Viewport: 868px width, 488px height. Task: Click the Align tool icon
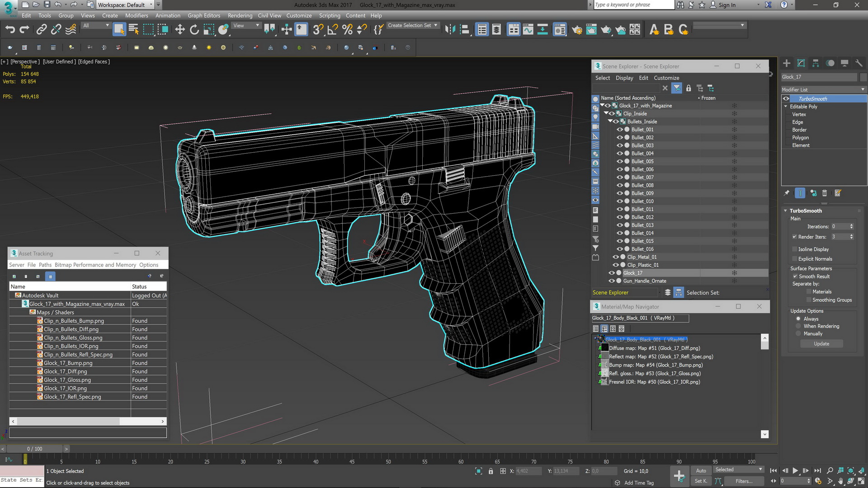465,30
